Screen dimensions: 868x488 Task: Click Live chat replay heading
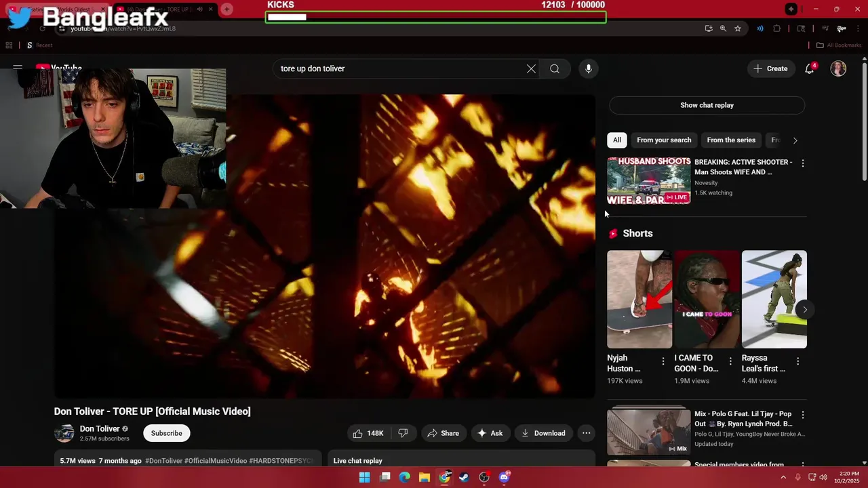(x=357, y=461)
